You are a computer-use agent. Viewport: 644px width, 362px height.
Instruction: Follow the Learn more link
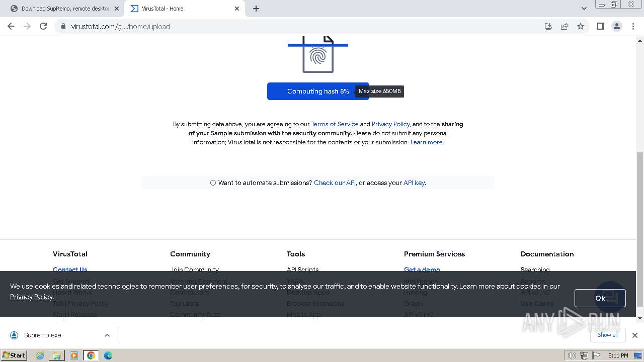pos(427,142)
